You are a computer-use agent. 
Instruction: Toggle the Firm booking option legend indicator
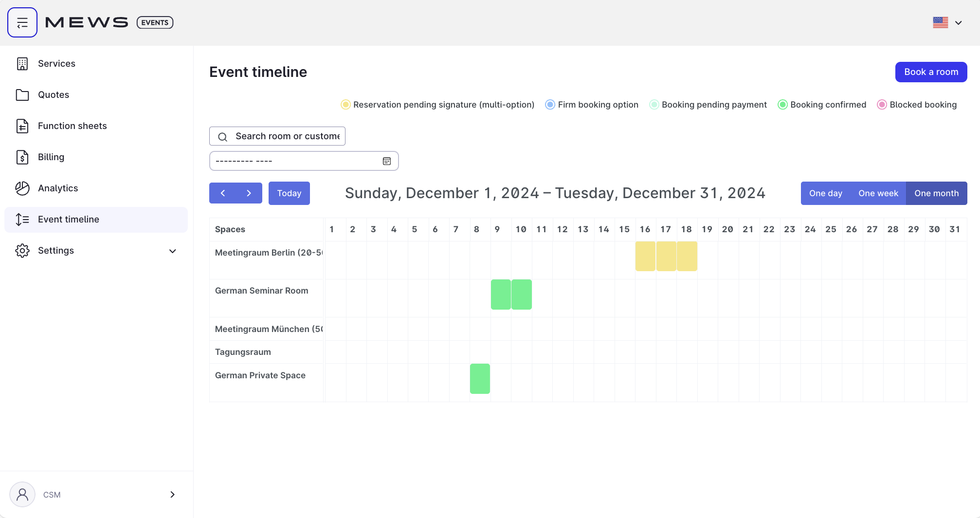click(550, 104)
